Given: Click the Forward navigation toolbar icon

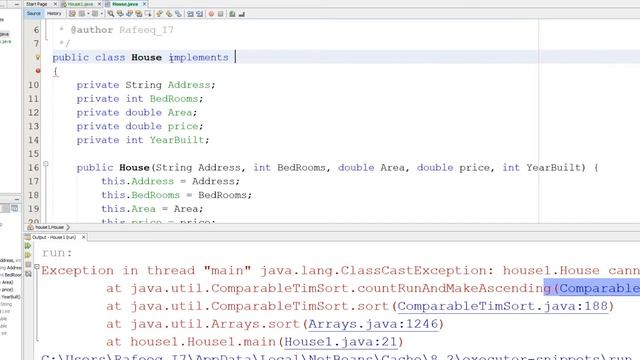Looking at the screenshot, I should (95, 14).
